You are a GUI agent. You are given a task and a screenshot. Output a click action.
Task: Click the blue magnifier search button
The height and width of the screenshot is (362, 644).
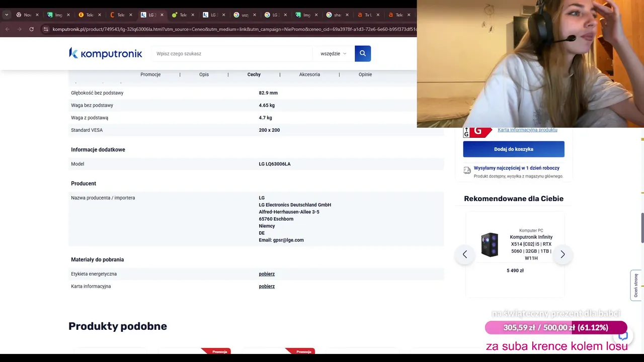[x=363, y=53]
